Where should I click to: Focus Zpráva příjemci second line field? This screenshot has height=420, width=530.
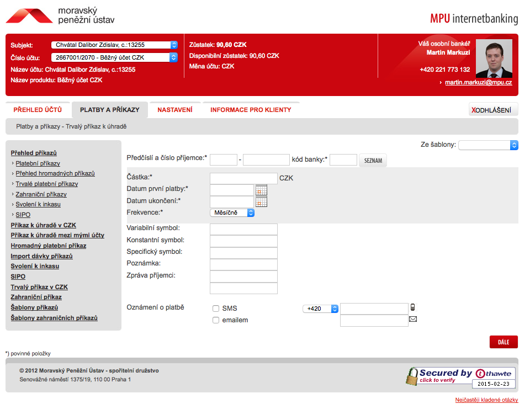[x=243, y=288]
